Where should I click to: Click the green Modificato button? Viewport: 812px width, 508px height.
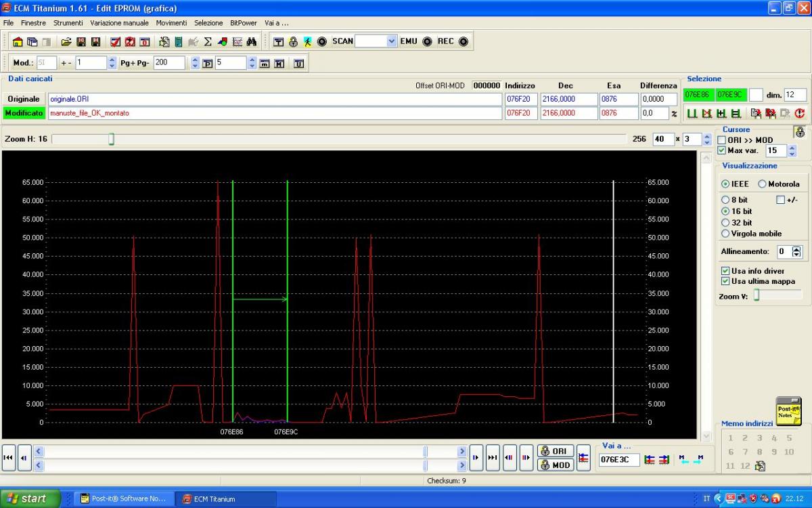(x=24, y=113)
